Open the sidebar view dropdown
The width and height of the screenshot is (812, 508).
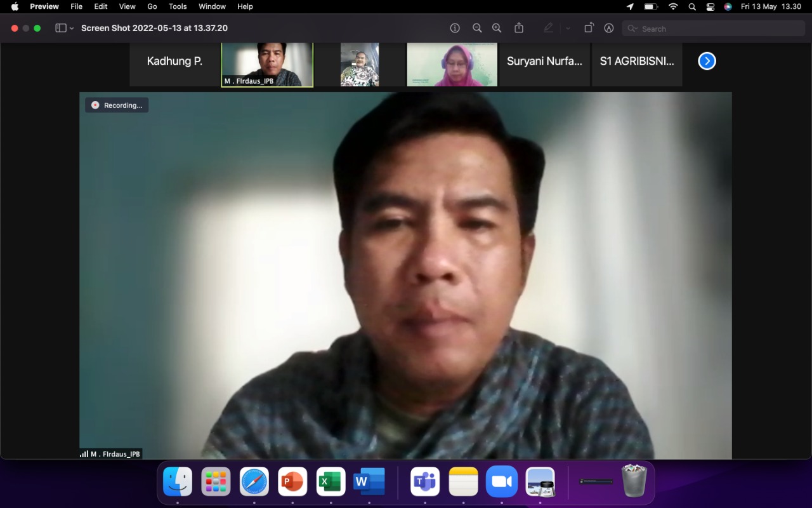click(x=65, y=28)
